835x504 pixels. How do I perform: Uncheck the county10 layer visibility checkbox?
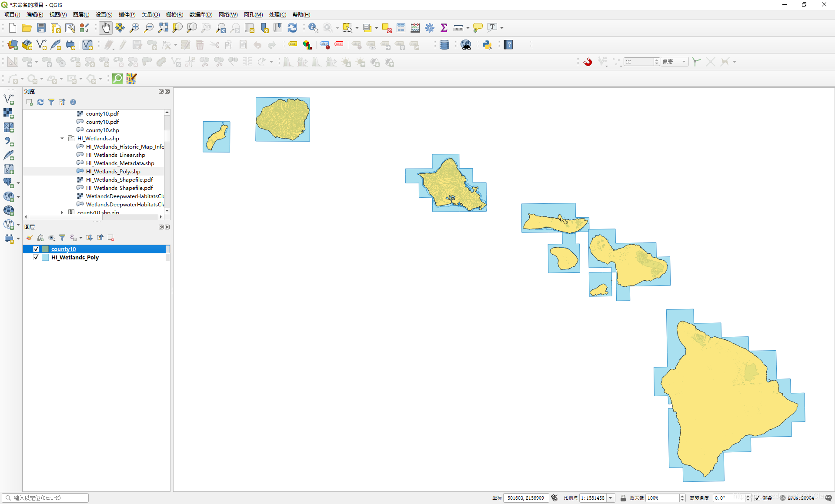(x=36, y=249)
